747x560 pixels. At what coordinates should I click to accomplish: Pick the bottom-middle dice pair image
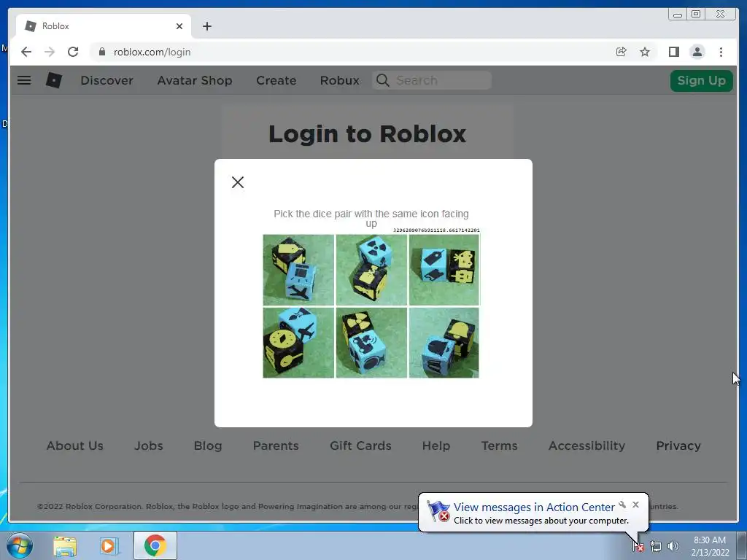tap(371, 343)
